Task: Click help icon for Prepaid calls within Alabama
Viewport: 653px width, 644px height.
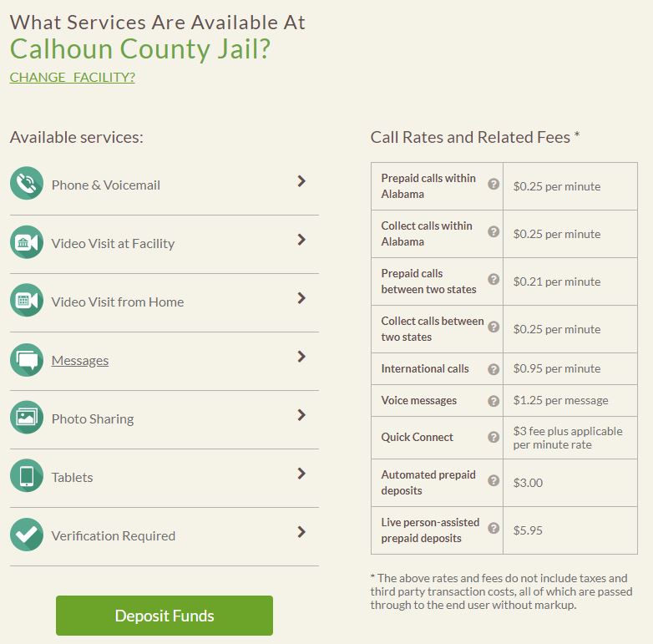Action: 494,184
